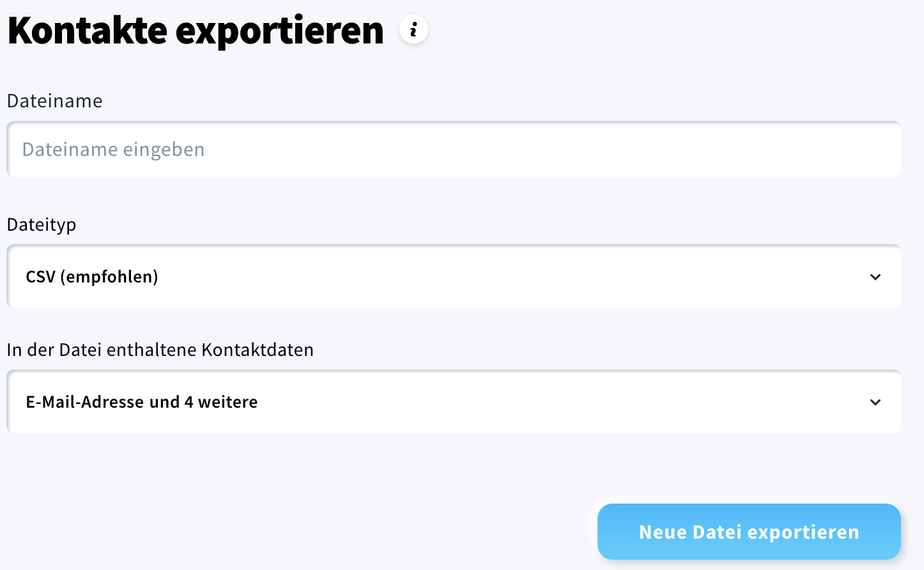Select the circular information icon in the header
Viewport: 924px width, 570px height.
point(413,29)
